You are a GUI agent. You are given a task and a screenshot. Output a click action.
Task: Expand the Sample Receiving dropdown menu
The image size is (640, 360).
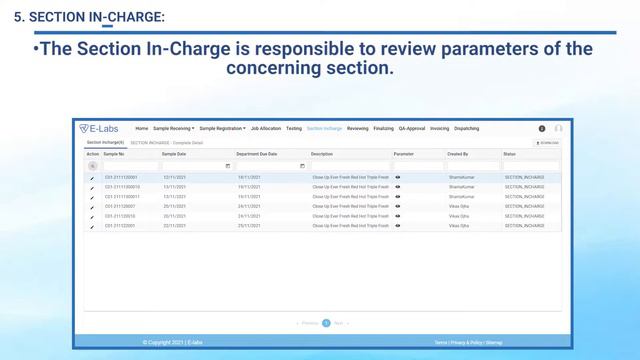(x=173, y=129)
